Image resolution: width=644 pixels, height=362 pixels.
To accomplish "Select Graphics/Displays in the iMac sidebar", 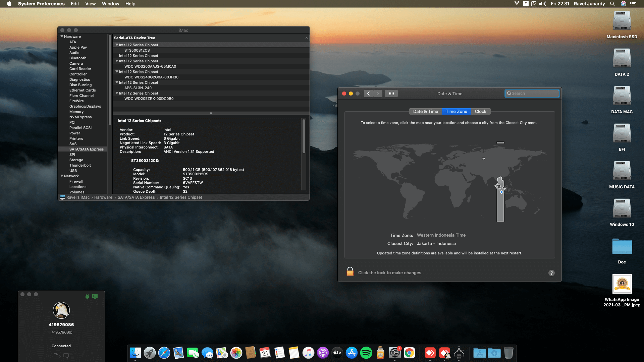I will click(x=85, y=106).
